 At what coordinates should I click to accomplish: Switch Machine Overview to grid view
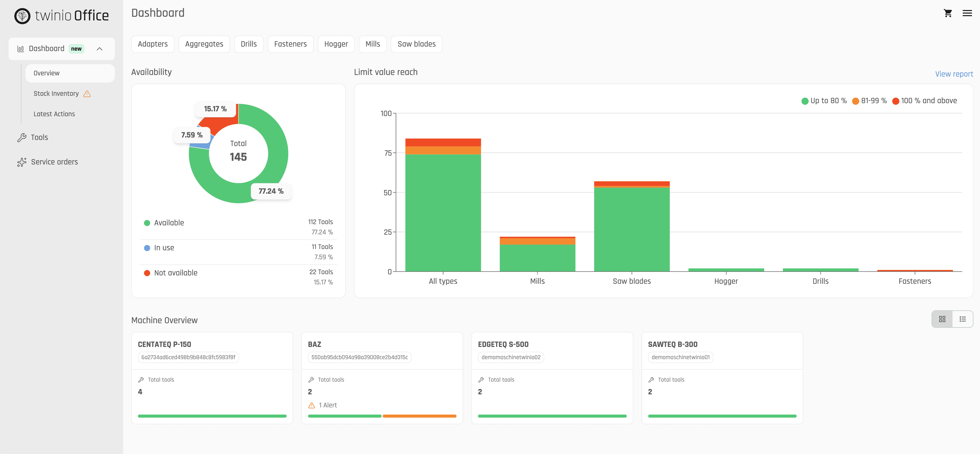pyautogui.click(x=942, y=319)
